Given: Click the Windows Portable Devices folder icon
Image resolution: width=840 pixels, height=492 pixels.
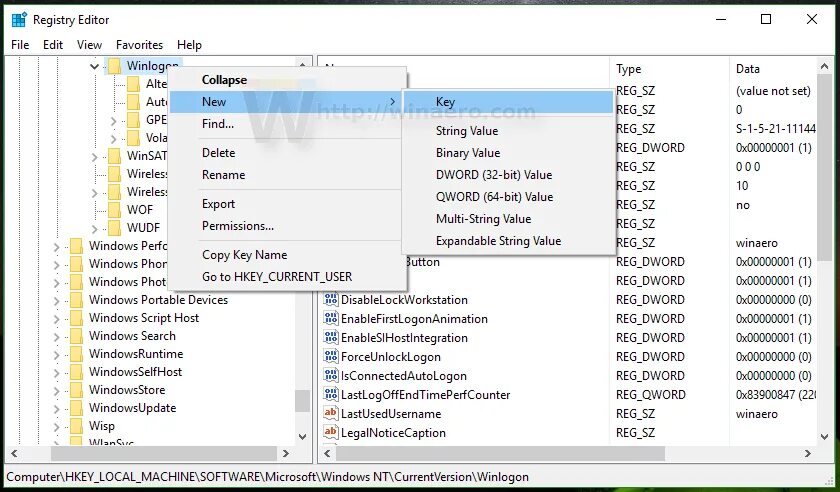Looking at the screenshot, I should coord(77,300).
